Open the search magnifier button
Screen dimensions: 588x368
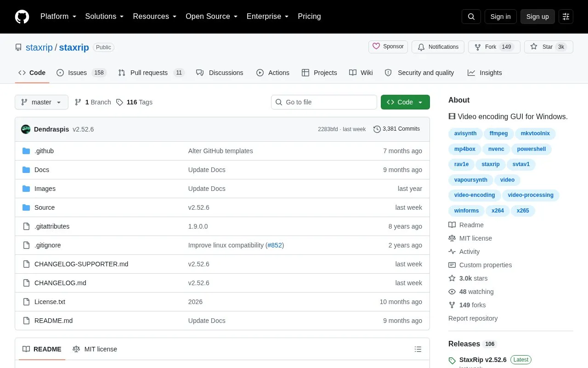(471, 17)
